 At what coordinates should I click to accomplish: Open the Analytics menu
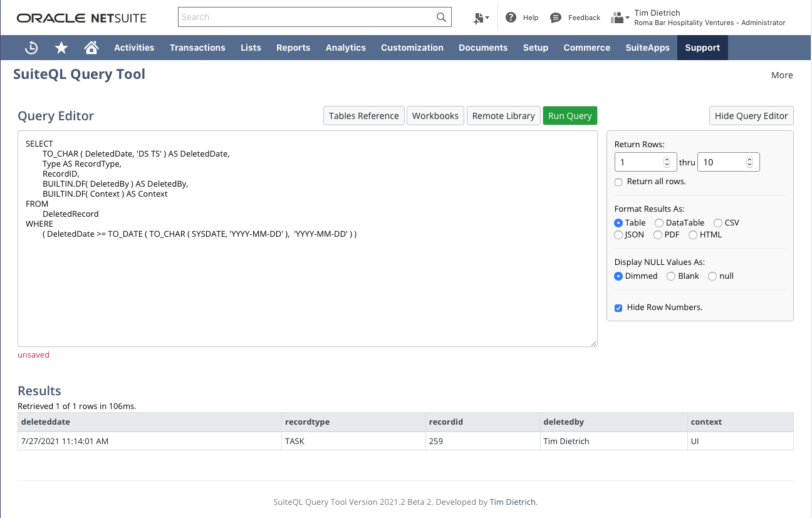[x=346, y=48]
